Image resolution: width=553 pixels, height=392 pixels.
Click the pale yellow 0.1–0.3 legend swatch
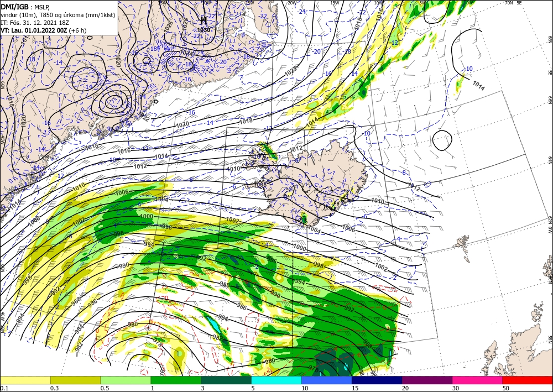(x=25, y=380)
